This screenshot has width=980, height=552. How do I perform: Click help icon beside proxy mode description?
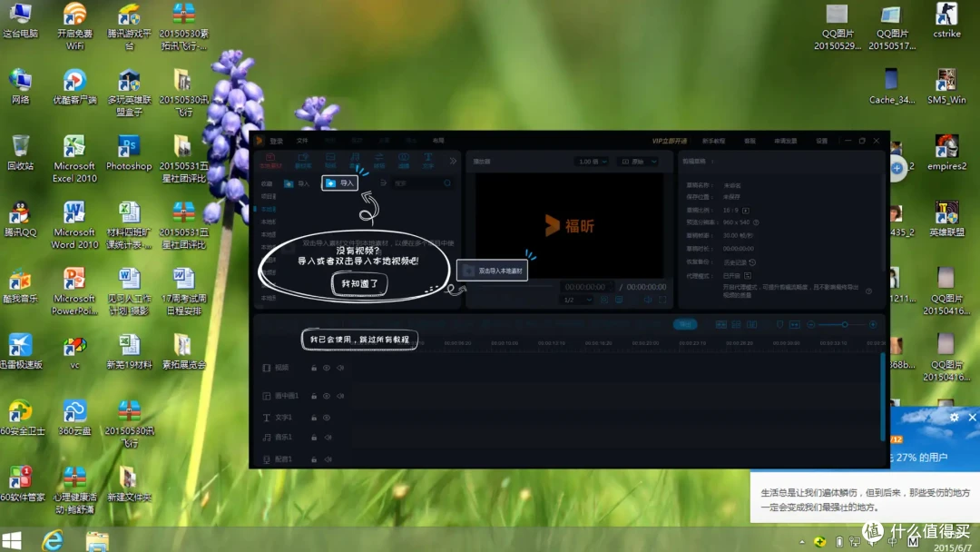868,291
